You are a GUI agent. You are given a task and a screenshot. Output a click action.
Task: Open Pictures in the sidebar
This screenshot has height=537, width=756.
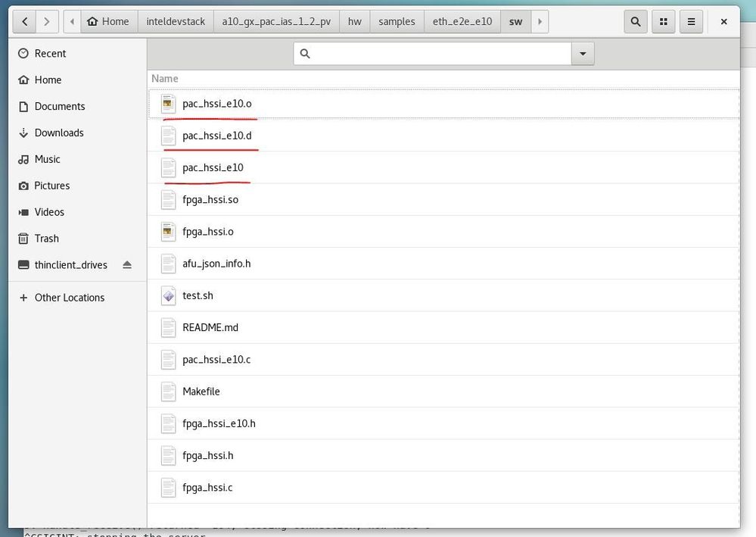pyautogui.click(x=77, y=186)
